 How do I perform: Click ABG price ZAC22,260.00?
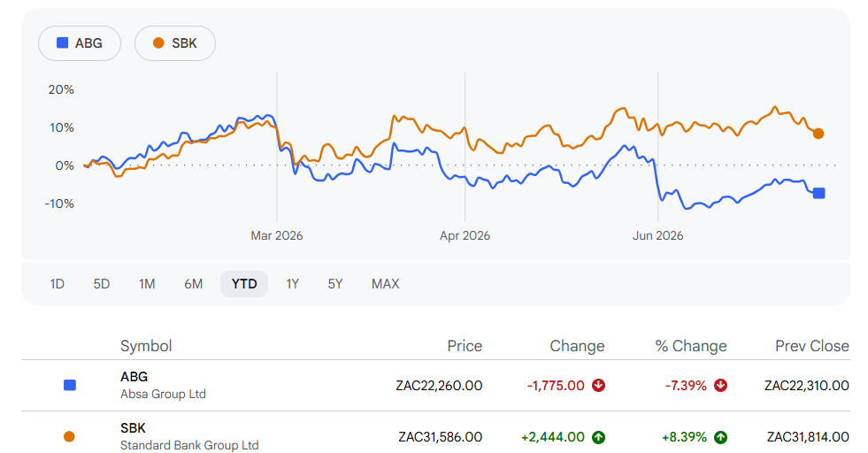(x=439, y=386)
